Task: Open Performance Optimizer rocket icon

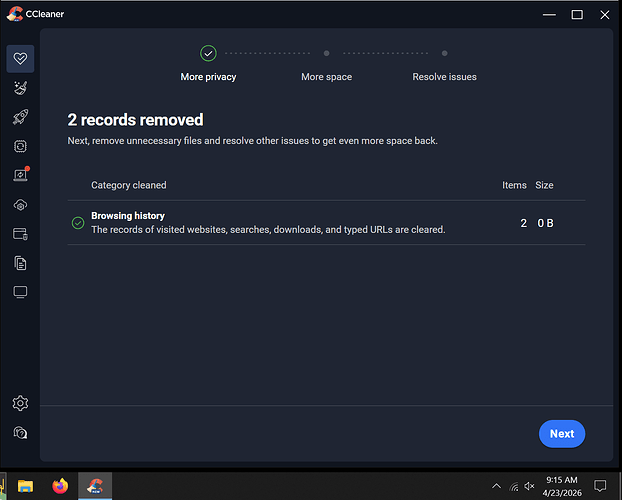Action: click(20, 117)
